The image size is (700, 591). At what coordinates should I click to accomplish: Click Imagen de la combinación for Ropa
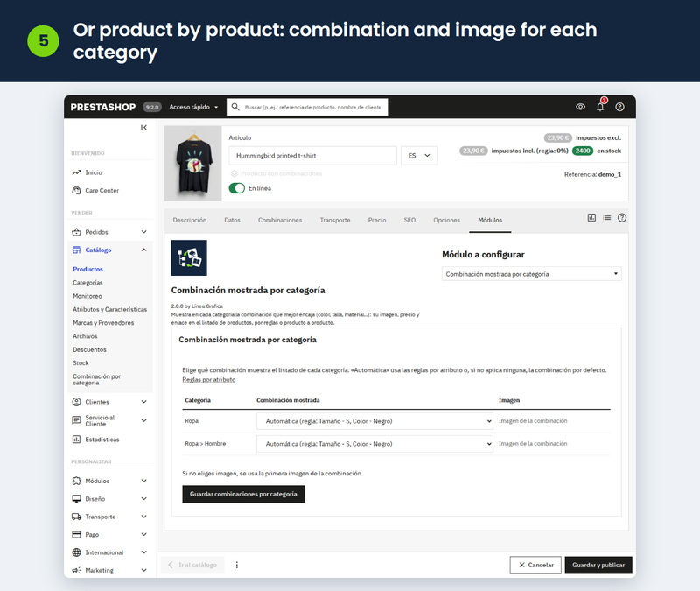tap(533, 421)
